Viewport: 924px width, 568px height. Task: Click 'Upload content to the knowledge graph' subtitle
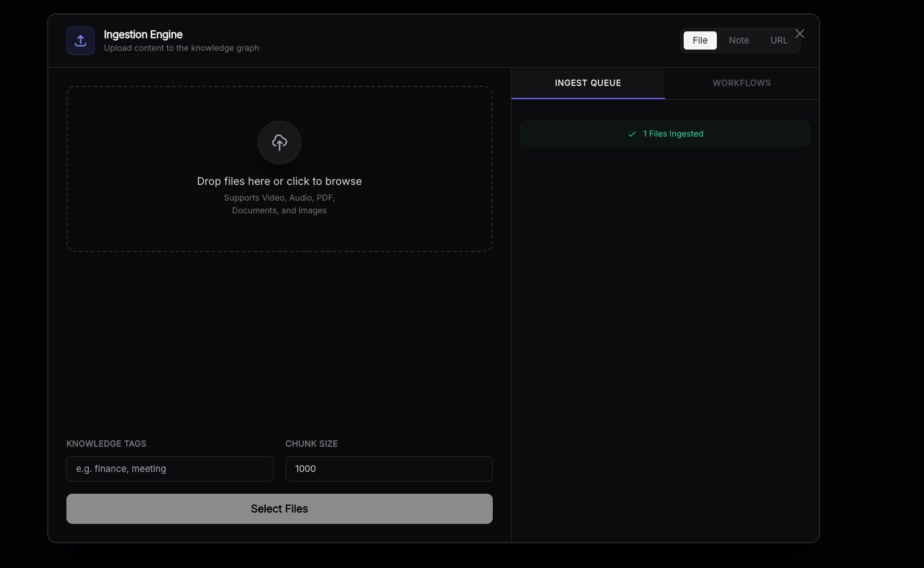[x=181, y=48]
